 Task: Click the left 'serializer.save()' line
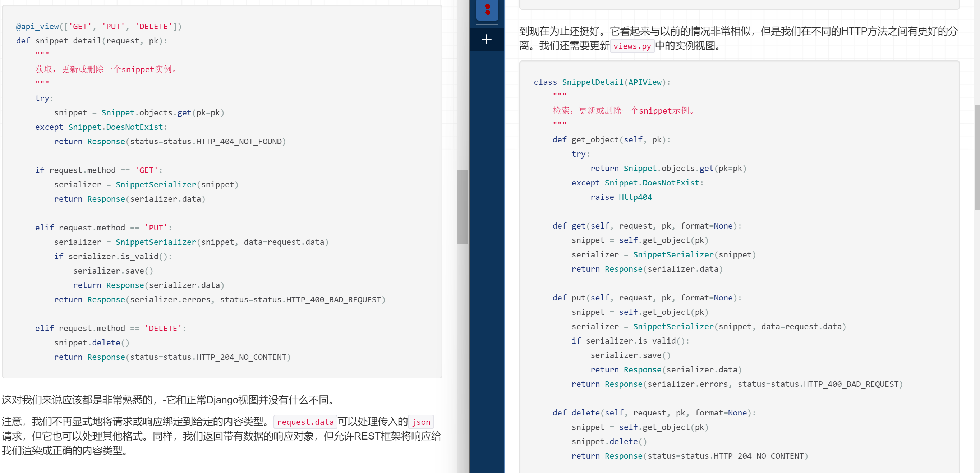point(113,271)
